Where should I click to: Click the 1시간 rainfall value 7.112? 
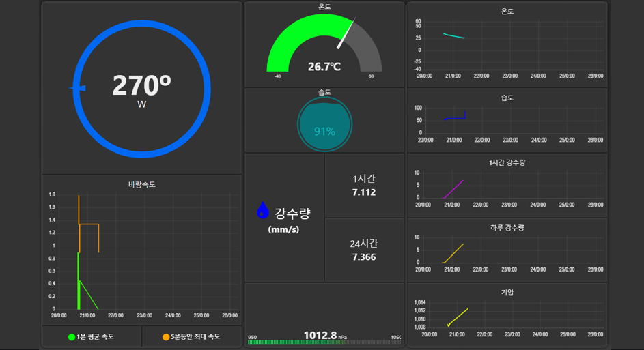pyautogui.click(x=364, y=192)
